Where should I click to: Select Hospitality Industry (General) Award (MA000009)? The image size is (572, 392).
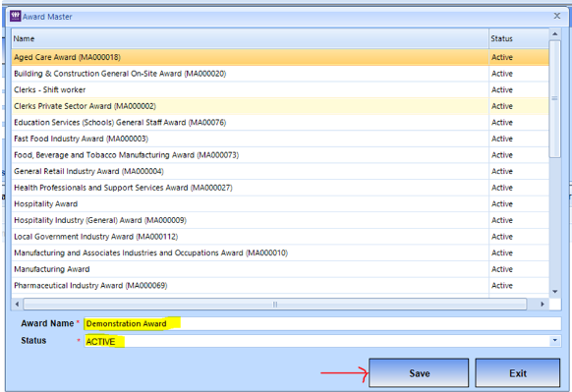280,220
